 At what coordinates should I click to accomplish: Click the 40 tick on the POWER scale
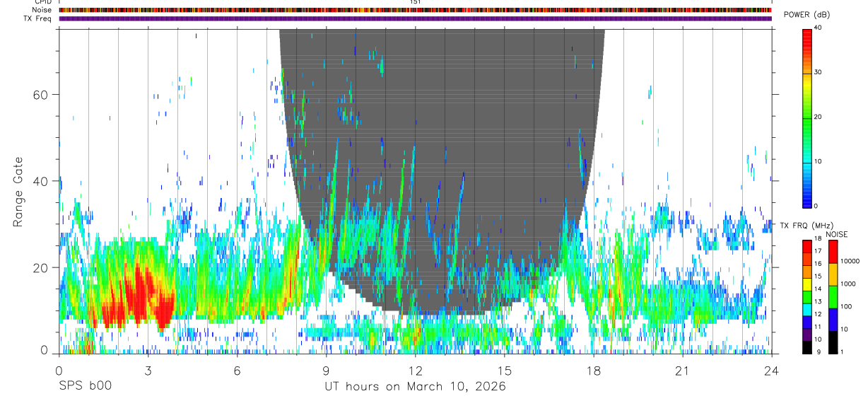(x=818, y=28)
